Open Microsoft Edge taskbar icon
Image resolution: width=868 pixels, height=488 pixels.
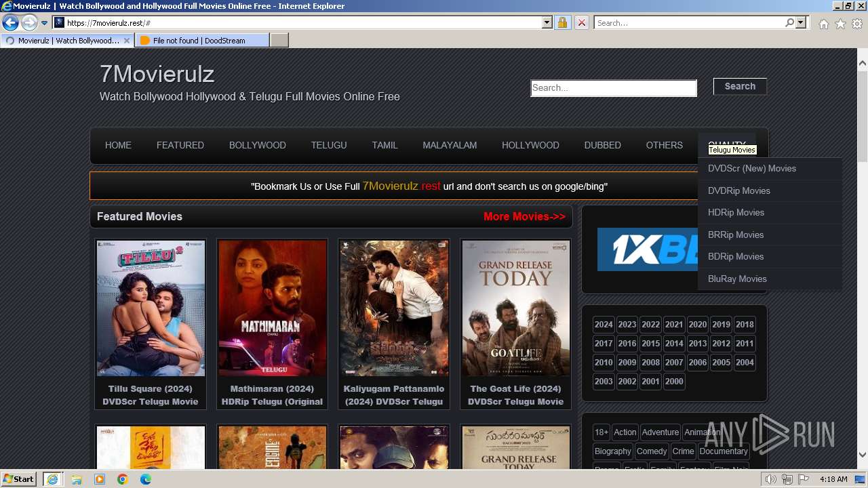pyautogui.click(x=146, y=479)
